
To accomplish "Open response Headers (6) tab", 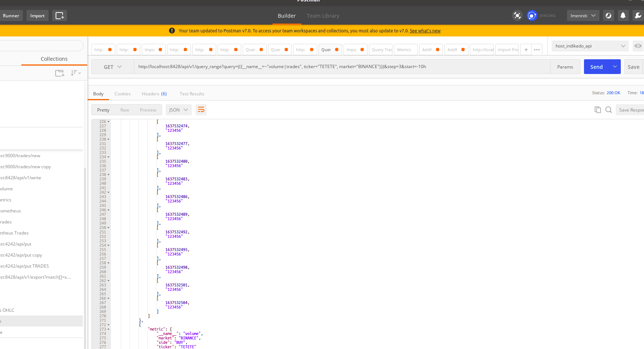I will (154, 94).
